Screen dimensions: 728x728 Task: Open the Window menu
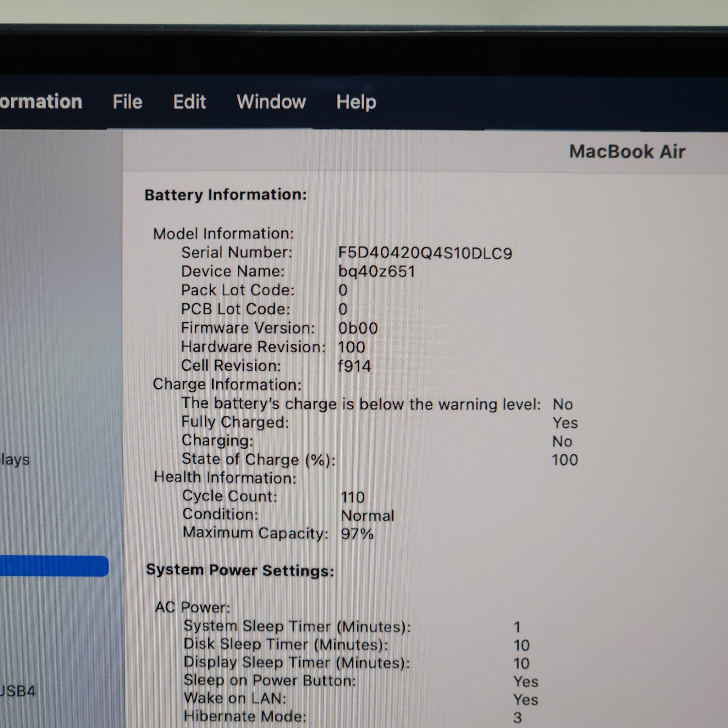[271, 102]
